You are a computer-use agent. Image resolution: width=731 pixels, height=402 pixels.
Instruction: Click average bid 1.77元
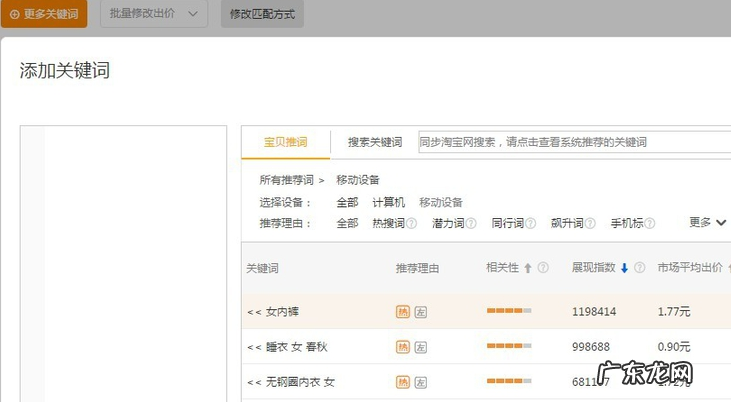point(674,312)
